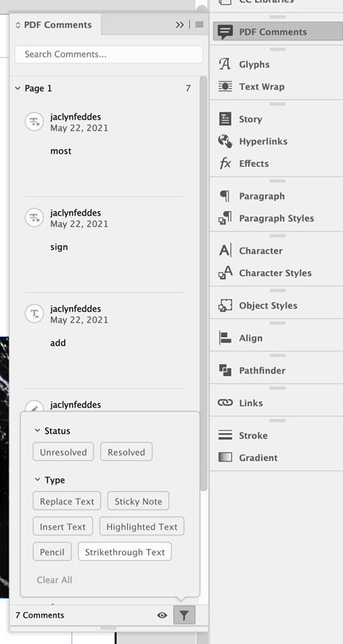Open the Glyphs panel icon

tap(225, 64)
